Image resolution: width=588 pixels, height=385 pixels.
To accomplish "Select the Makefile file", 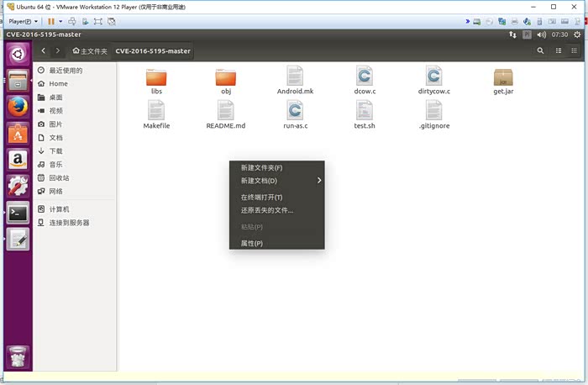I will coord(156,115).
